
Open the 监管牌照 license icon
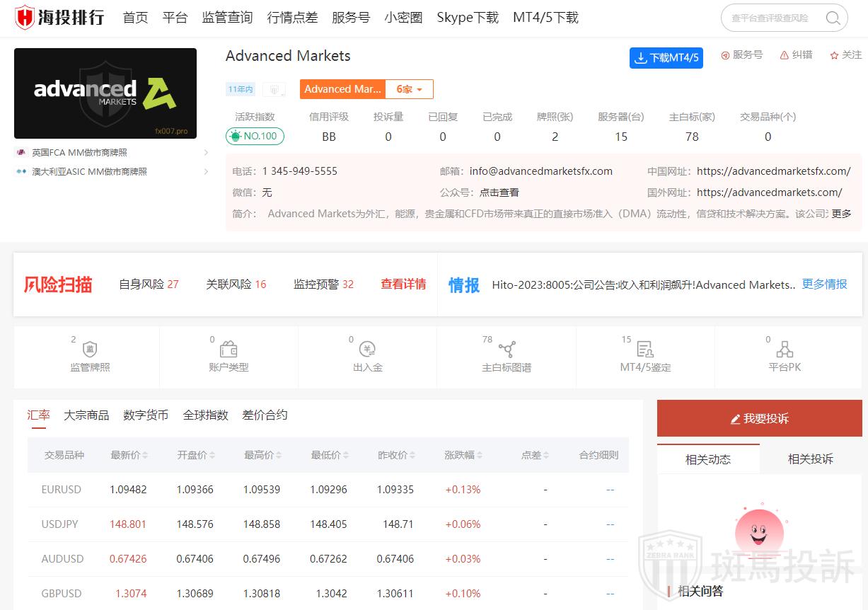(90, 349)
